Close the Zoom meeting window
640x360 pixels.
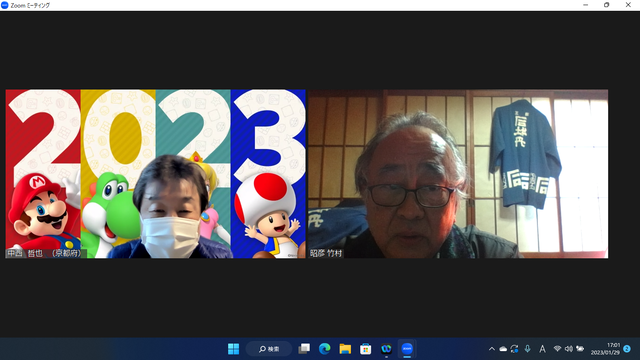pyautogui.click(x=628, y=5)
